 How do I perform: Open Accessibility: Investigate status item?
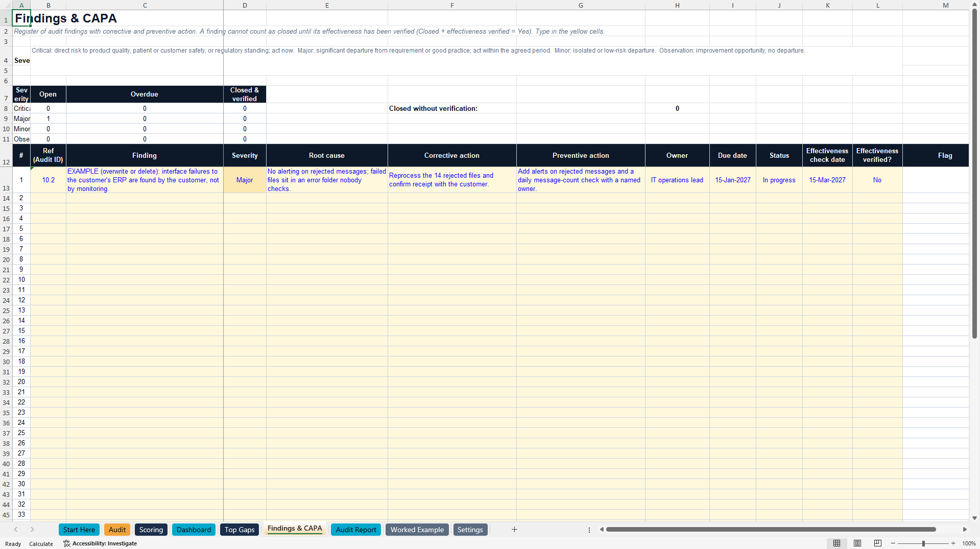[100, 543]
